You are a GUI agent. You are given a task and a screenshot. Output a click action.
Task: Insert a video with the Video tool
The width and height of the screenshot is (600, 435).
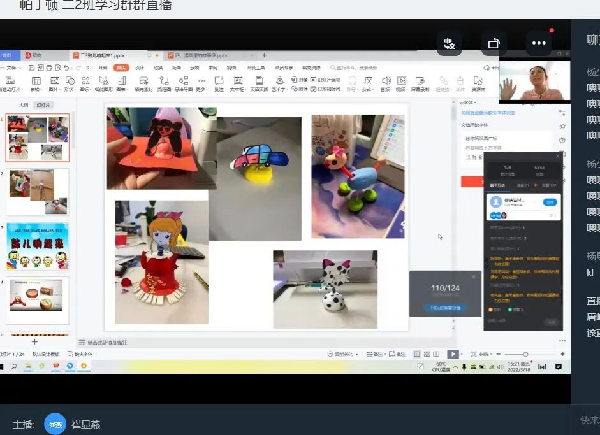pos(401,83)
